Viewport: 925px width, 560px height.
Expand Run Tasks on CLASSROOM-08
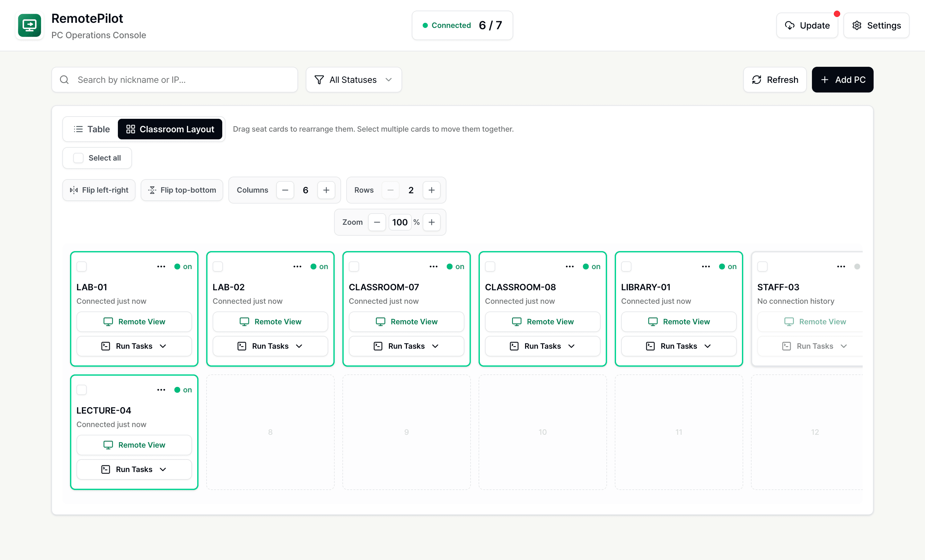[x=542, y=346]
